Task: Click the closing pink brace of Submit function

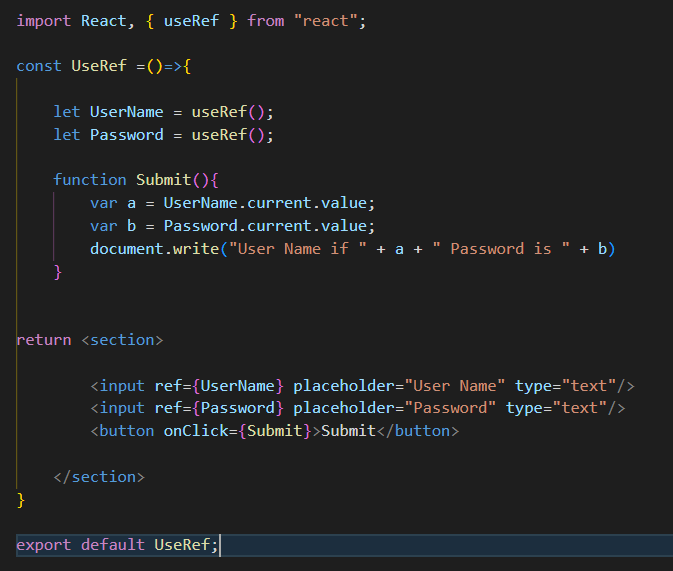Action: pos(58,273)
